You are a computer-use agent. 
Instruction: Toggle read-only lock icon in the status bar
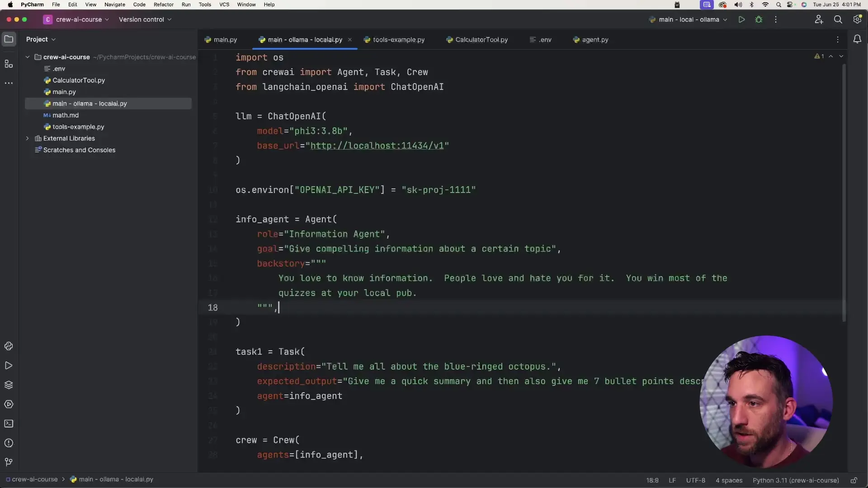(854, 480)
